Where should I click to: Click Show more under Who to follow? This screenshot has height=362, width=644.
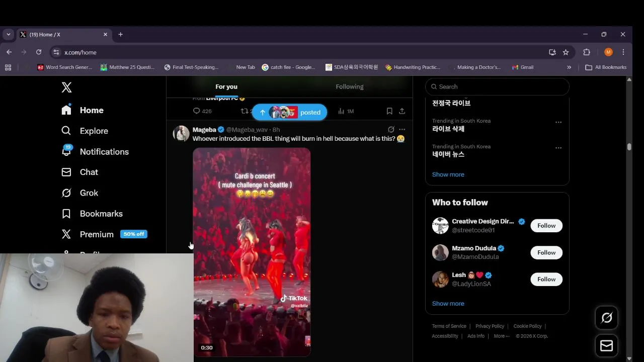coord(448,304)
